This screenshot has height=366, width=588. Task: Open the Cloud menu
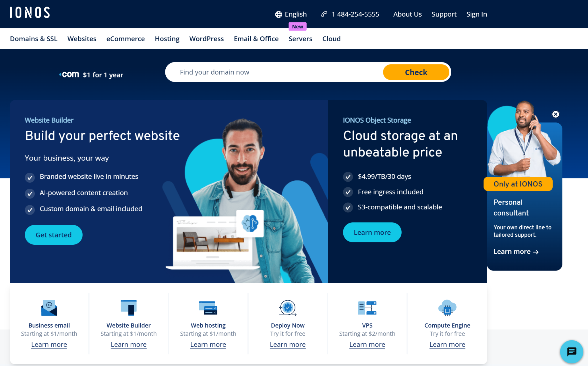[x=331, y=39]
